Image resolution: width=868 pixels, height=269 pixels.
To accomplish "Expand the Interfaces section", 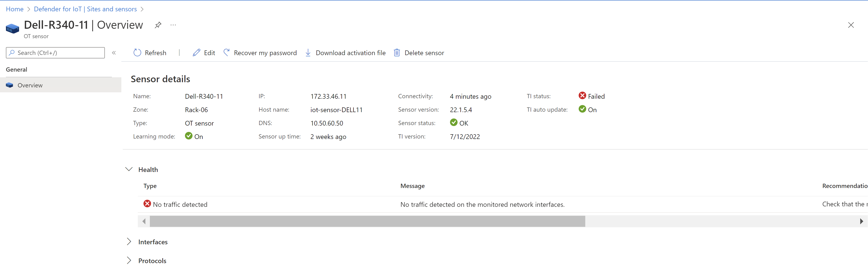I will click(x=129, y=242).
